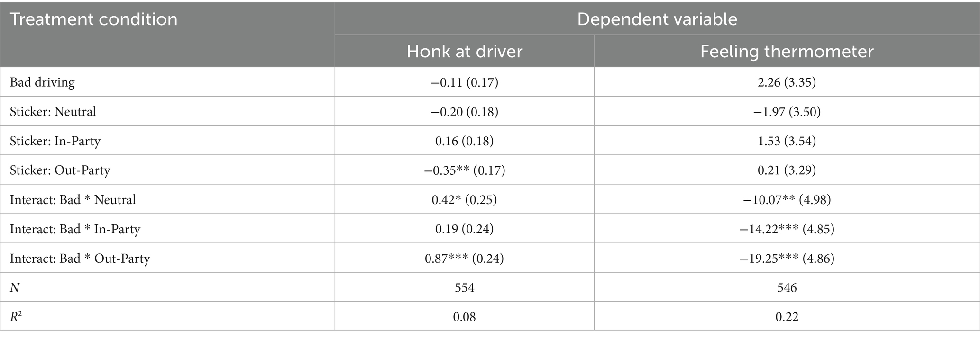Select the R² row label
The height and width of the screenshot is (339, 980).
click(x=16, y=316)
